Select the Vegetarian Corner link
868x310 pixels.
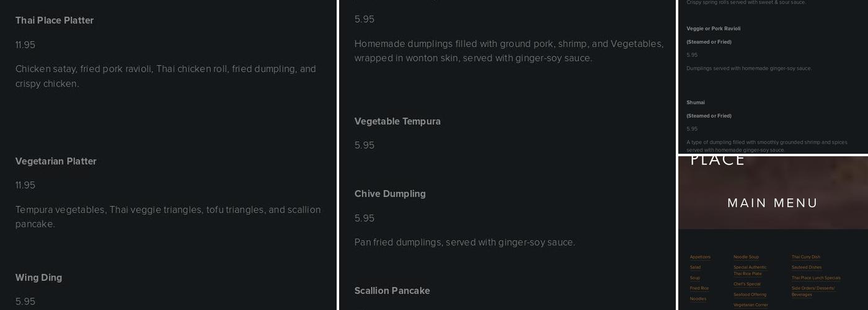point(750,305)
